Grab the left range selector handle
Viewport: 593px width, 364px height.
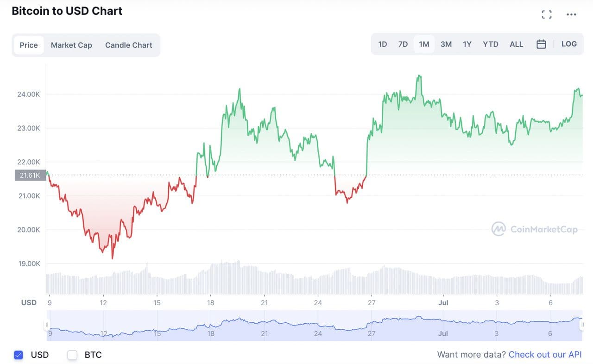[x=46, y=325]
